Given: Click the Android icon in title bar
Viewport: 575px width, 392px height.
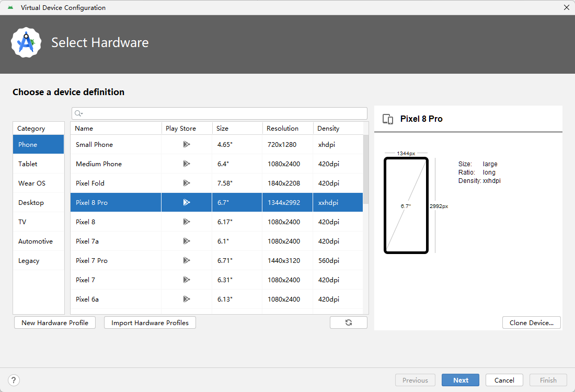Looking at the screenshot, I should (x=10, y=7).
